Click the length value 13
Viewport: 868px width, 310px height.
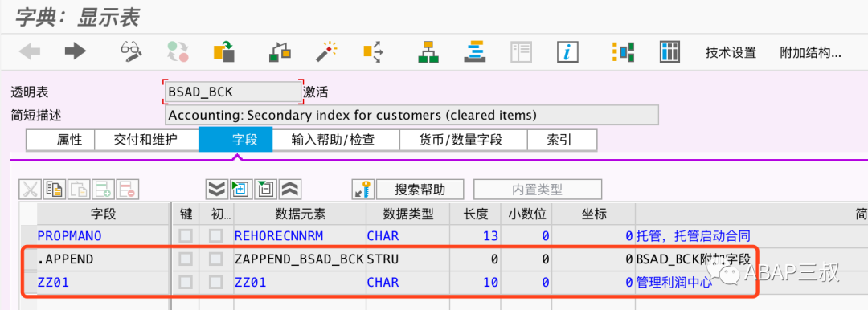pyautogui.click(x=490, y=236)
